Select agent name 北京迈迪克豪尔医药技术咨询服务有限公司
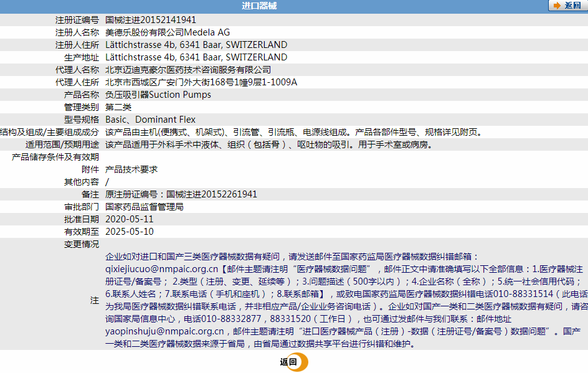 [188, 70]
